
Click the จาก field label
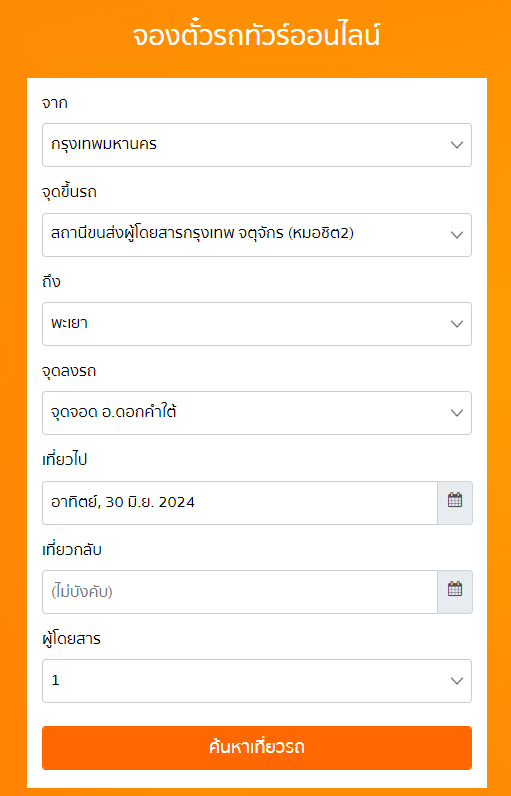pyautogui.click(x=55, y=103)
